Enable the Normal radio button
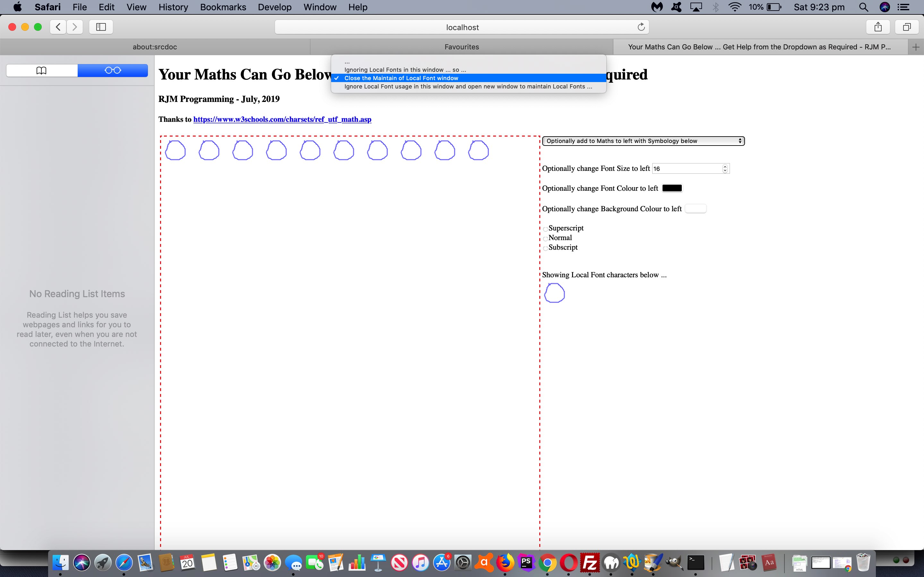 pos(545,238)
